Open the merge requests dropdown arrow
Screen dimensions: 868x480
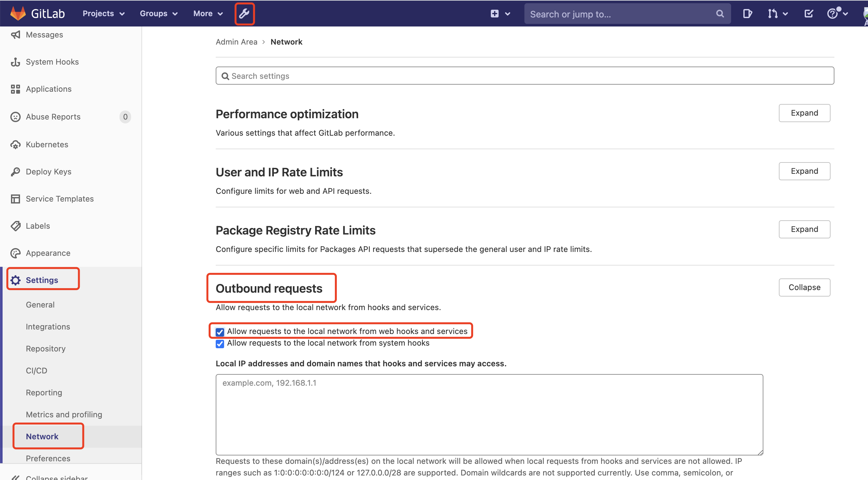(785, 14)
